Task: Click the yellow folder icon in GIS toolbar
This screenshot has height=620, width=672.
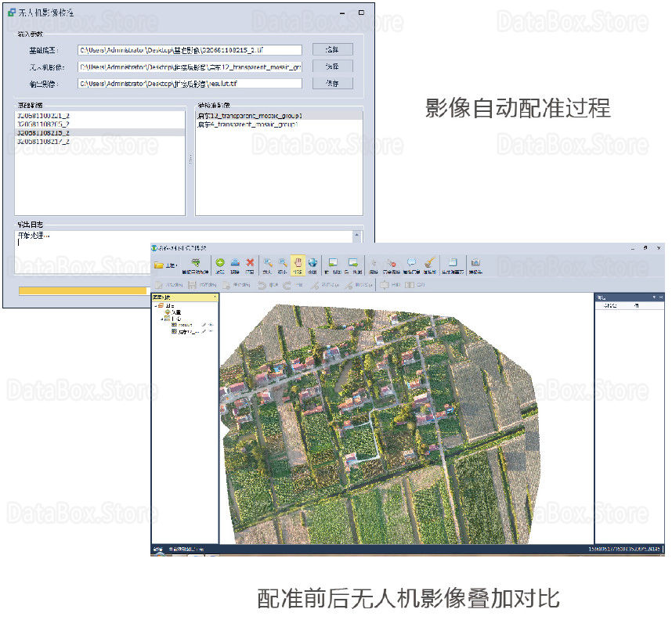Action: [159, 265]
